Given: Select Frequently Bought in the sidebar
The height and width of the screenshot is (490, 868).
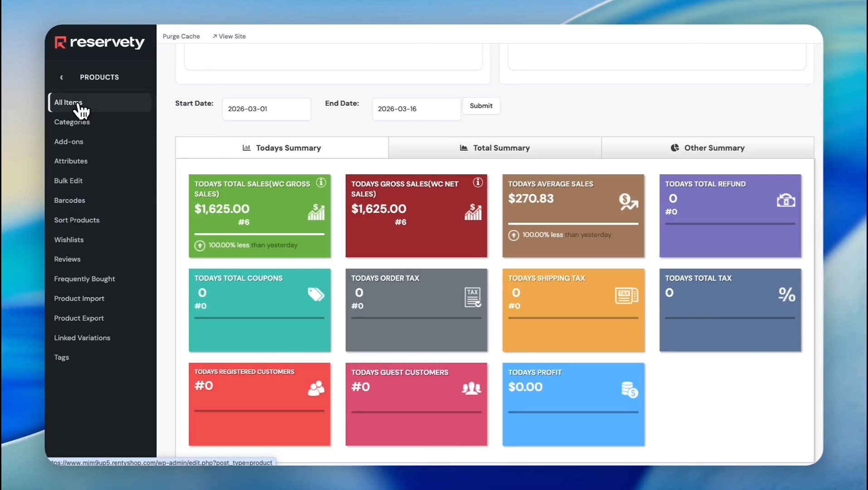Looking at the screenshot, I should pos(84,279).
